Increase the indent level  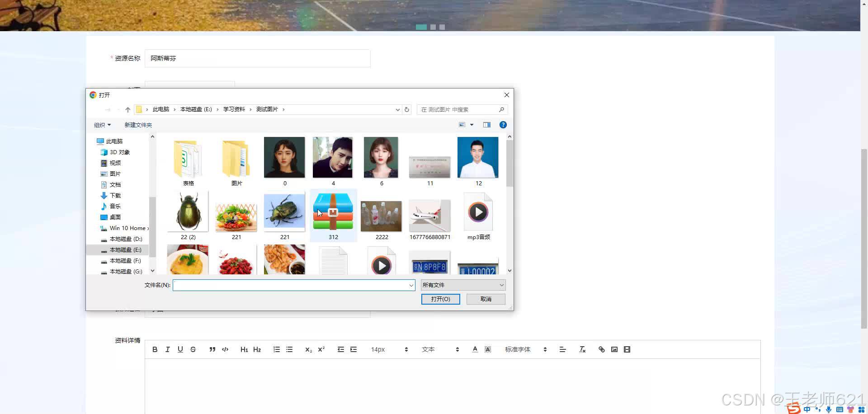coord(354,349)
